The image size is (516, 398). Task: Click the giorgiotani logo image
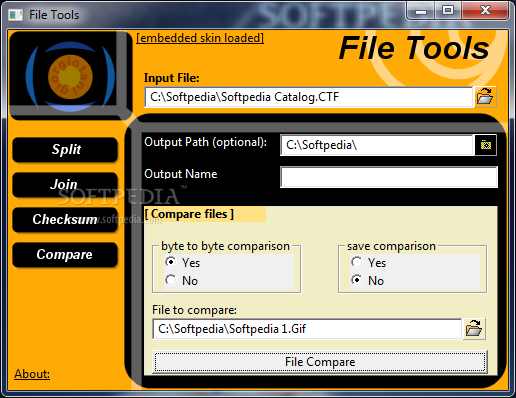click(x=70, y=76)
